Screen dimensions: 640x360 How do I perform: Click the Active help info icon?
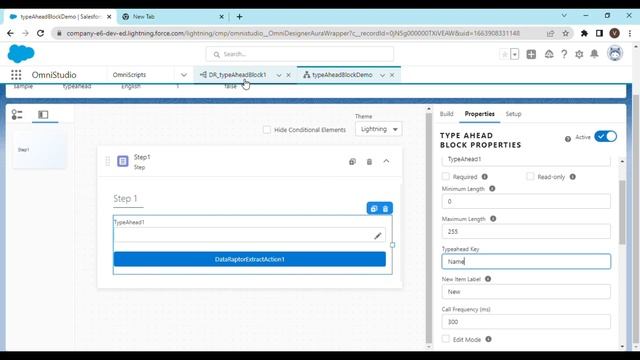click(568, 139)
